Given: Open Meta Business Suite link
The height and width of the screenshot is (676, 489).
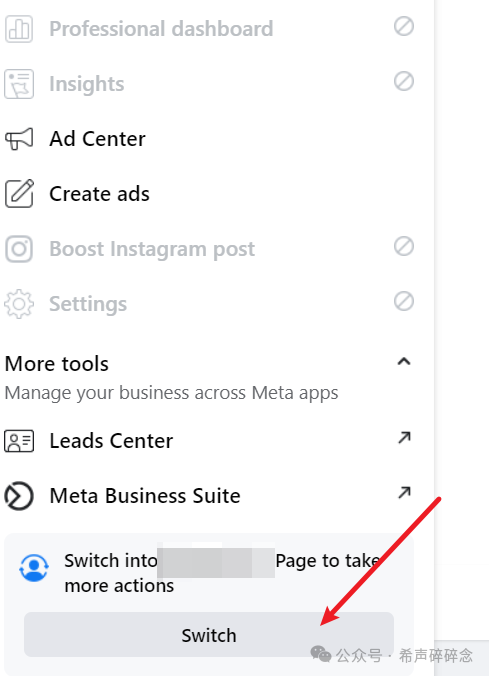Looking at the screenshot, I should coord(145,496).
